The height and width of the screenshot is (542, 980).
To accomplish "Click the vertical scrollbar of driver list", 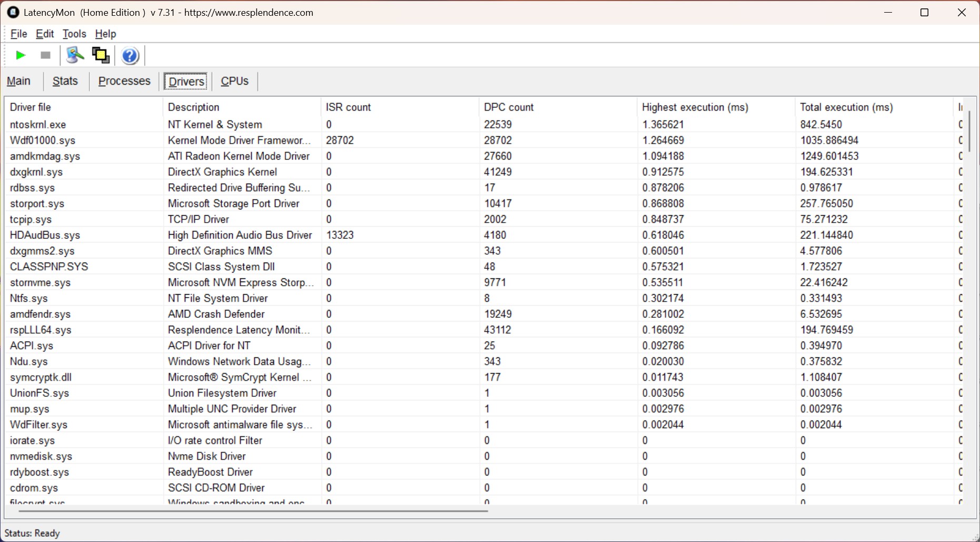I will tap(969, 132).
